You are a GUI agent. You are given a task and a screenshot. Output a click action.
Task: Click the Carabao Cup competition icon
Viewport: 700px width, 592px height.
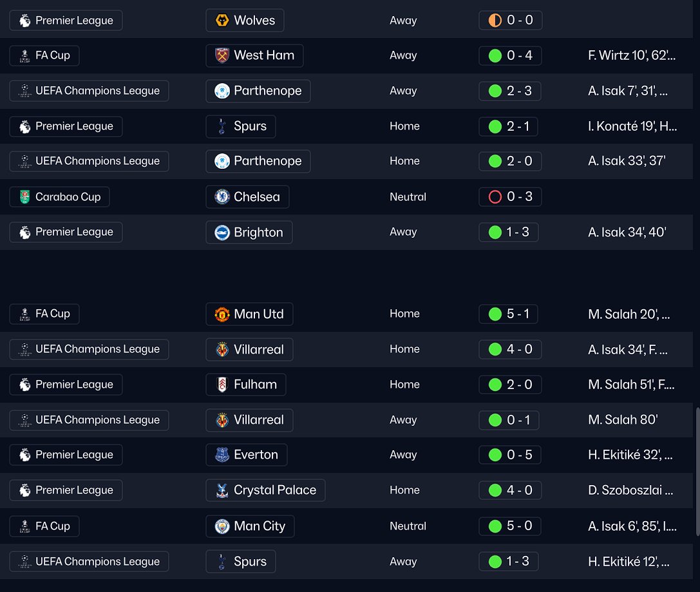24,197
